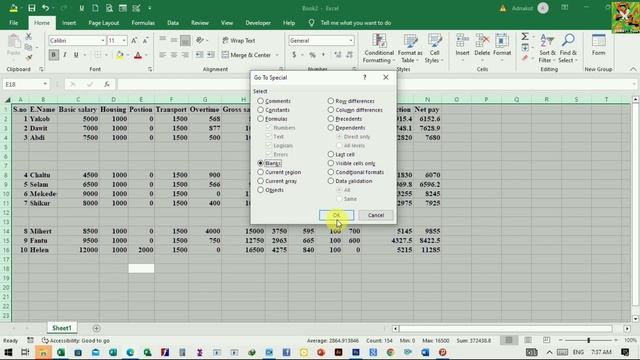
Task: Click the Name Box showing E18
Action: [x=22, y=84]
